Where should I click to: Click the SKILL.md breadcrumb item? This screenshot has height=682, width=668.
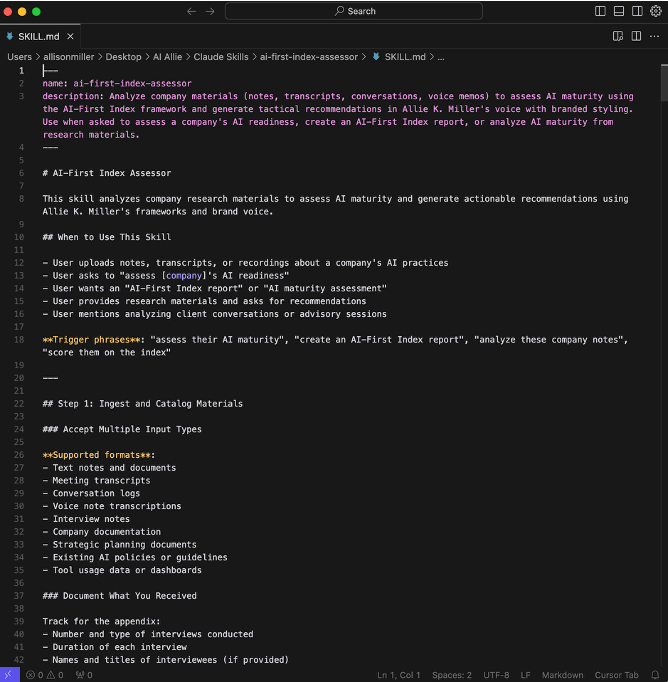click(x=400, y=57)
